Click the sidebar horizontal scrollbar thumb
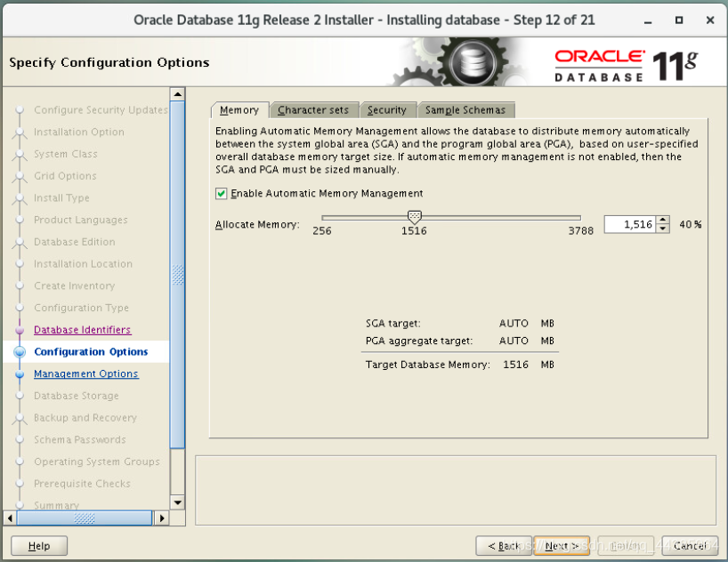Image resolution: width=728 pixels, height=562 pixels. pyautogui.click(x=85, y=518)
